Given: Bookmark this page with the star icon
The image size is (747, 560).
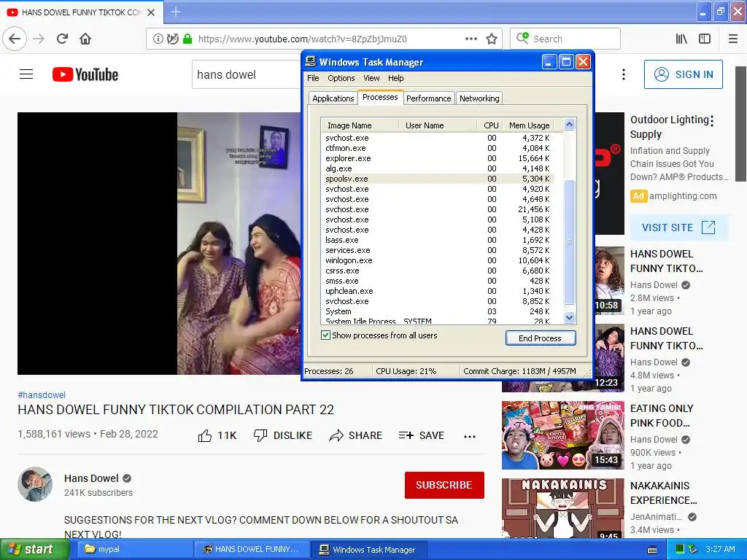Looking at the screenshot, I should 492,39.
